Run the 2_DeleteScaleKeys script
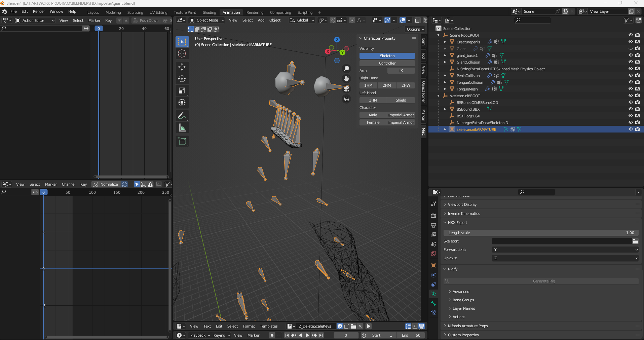Screen dimensions: 644x340 (x=369, y=326)
